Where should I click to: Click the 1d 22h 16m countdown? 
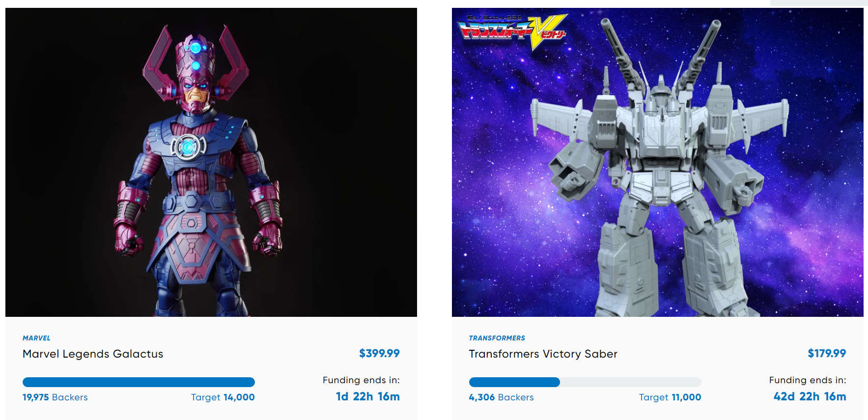click(368, 396)
